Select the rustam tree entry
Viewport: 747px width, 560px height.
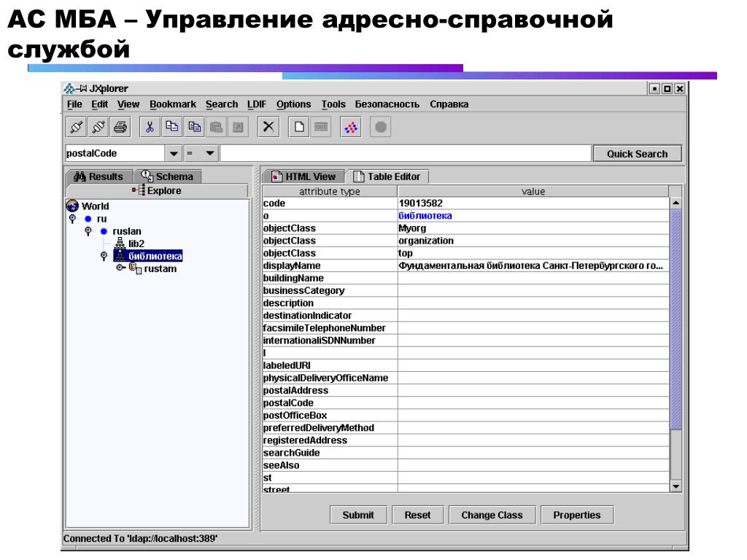coord(160,268)
